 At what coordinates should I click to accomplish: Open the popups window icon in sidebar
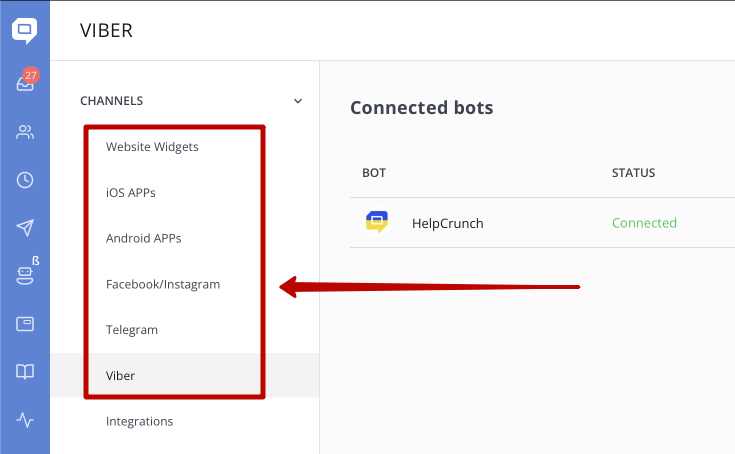click(x=25, y=324)
